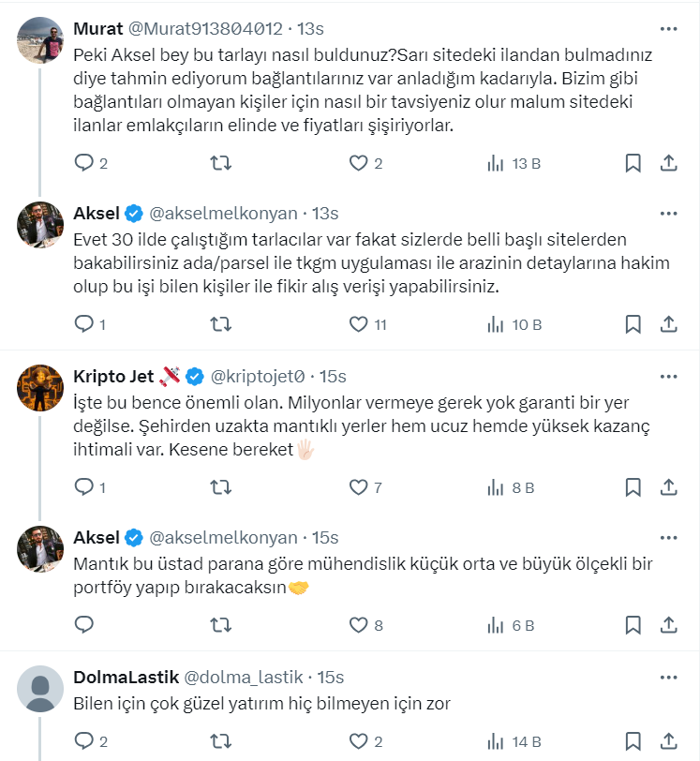The width and height of the screenshot is (700, 761).
Task: Reply to Murat's tweet
Action: 84,163
